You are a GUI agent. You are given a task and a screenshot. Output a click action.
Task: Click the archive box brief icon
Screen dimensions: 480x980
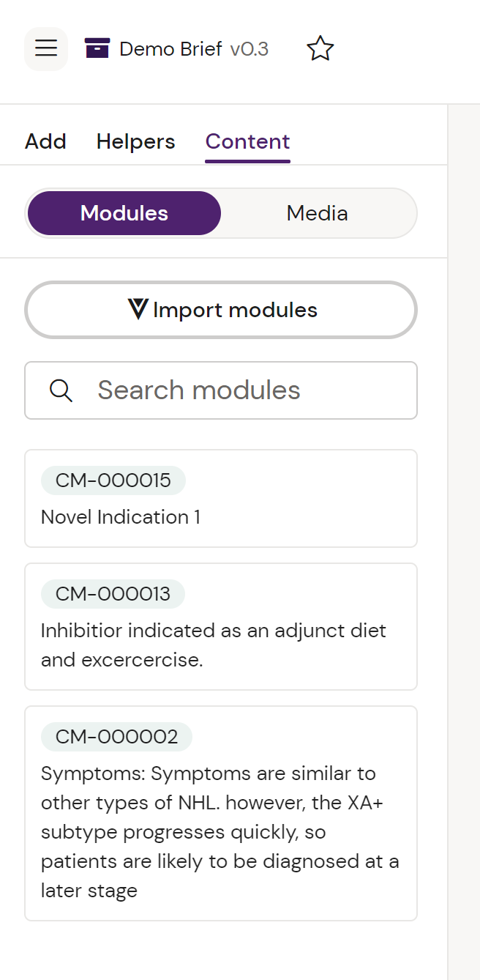[x=97, y=48]
